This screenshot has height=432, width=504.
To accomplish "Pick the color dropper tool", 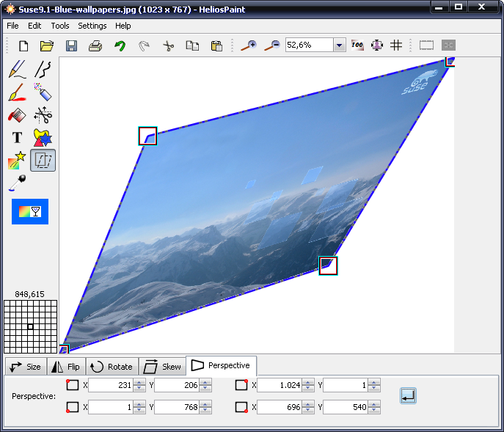I will point(18,183).
